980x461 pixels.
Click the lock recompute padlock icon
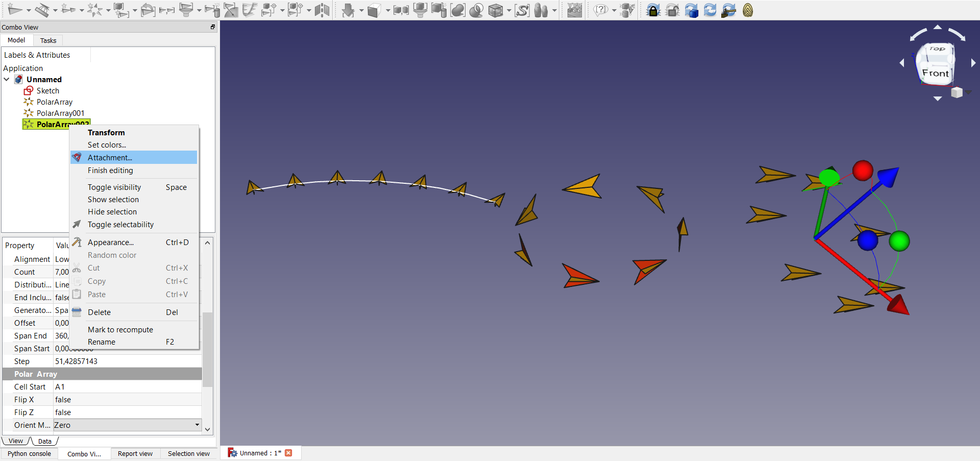tap(653, 10)
